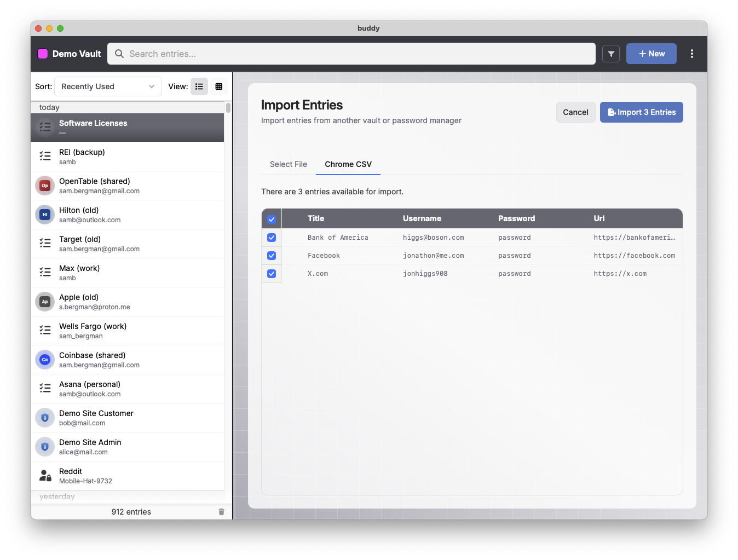The width and height of the screenshot is (738, 560).
Task: Select the Max (work) entry
Action: pos(127,273)
